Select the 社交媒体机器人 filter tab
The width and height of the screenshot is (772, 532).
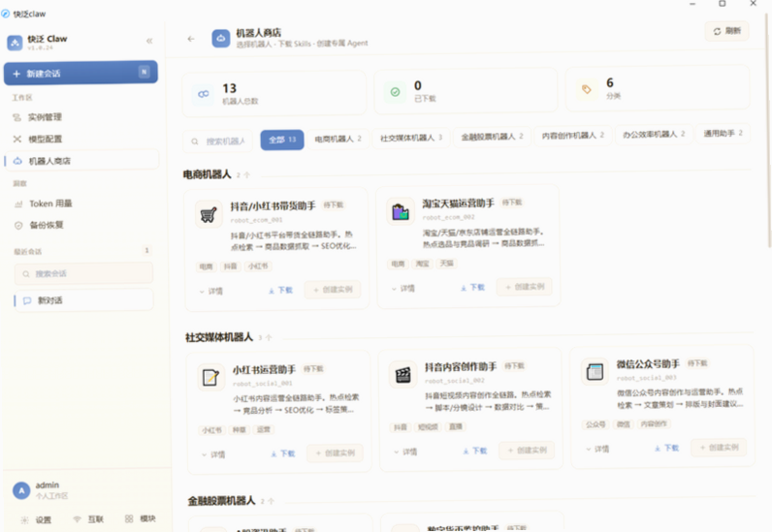[411, 138]
